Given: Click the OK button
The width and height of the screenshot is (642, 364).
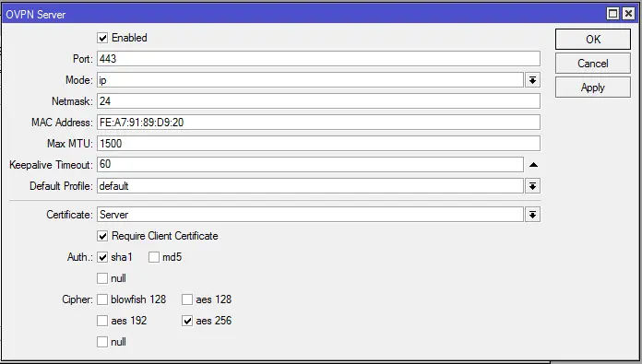Looking at the screenshot, I should (593, 40).
